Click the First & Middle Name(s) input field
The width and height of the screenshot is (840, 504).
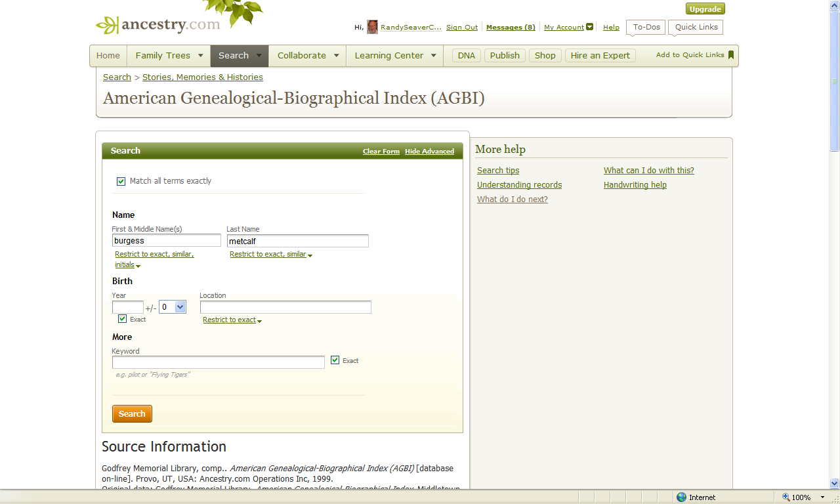coord(167,241)
